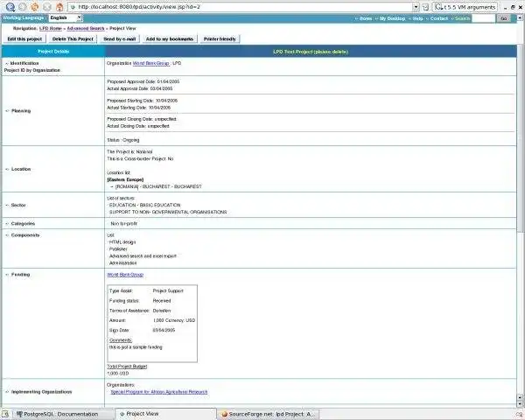The height and width of the screenshot is (420, 525).
Task: Click Send by e-mail button
Action: [x=120, y=39]
